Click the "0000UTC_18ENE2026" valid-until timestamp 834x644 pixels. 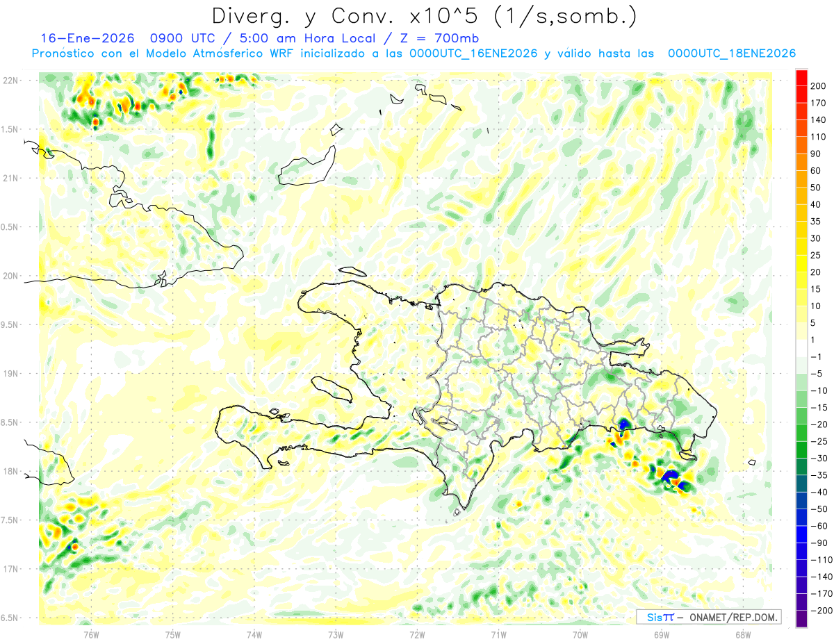tap(731, 53)
